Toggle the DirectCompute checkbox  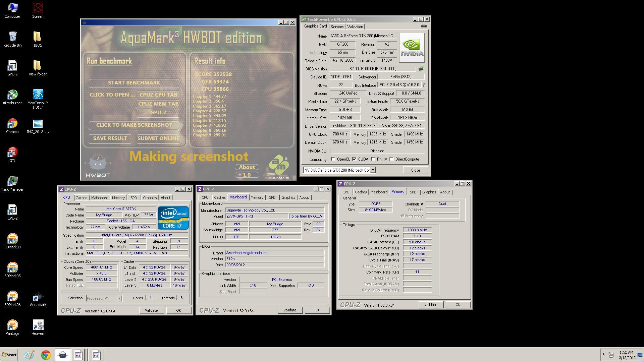(x=391, y=159)
